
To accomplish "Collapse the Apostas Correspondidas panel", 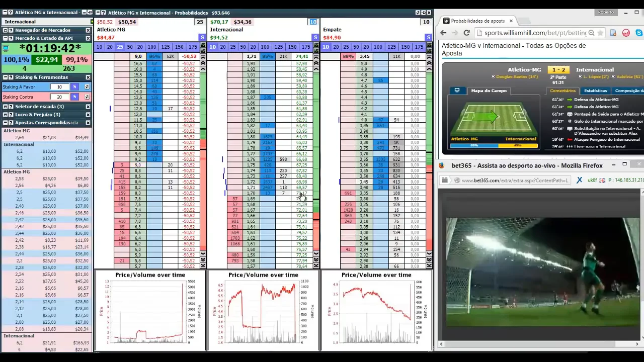I will [5, 123].
